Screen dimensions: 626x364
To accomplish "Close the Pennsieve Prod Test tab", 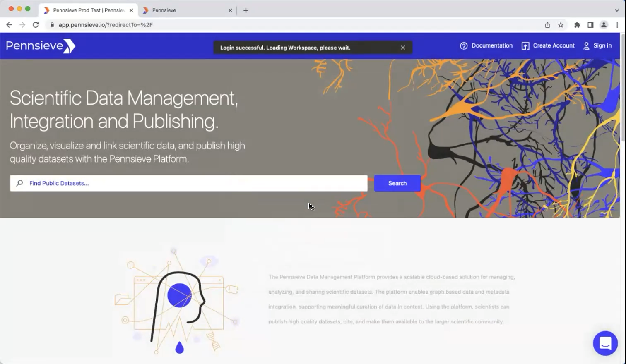I will point(131,10).
